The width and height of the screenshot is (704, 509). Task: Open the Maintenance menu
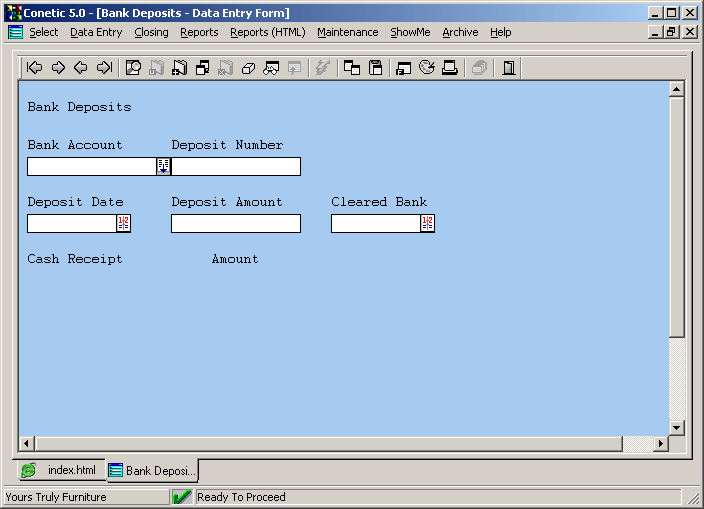(348, 32)
